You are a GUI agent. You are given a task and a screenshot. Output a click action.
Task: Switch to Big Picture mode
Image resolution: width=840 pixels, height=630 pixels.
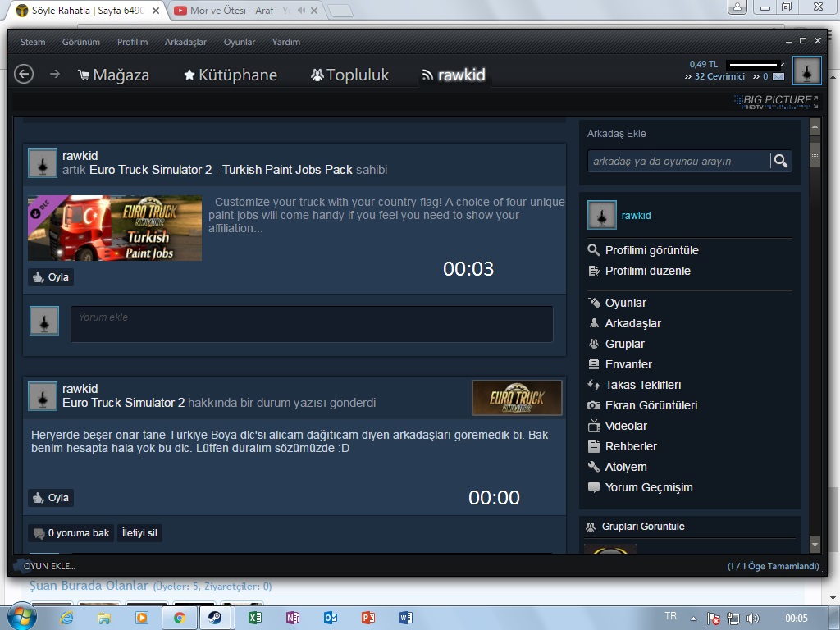point(776,101)
